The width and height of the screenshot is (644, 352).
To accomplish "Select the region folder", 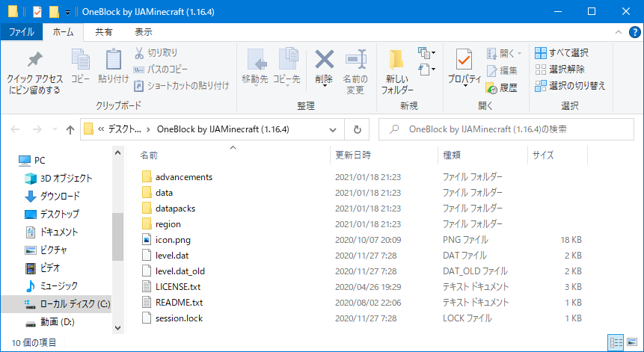I will [168, 224].
